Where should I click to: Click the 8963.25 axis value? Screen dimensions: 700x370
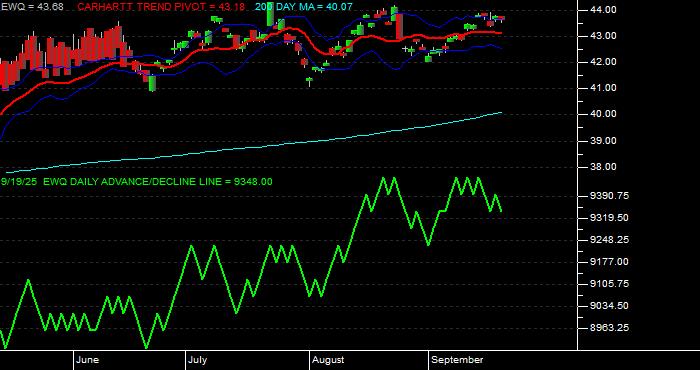click(x=608, y=328)
